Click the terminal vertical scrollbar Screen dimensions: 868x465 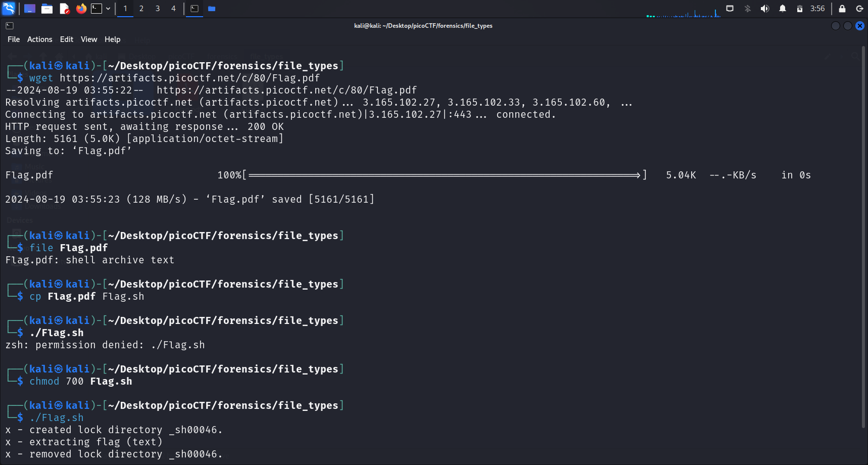863,238
